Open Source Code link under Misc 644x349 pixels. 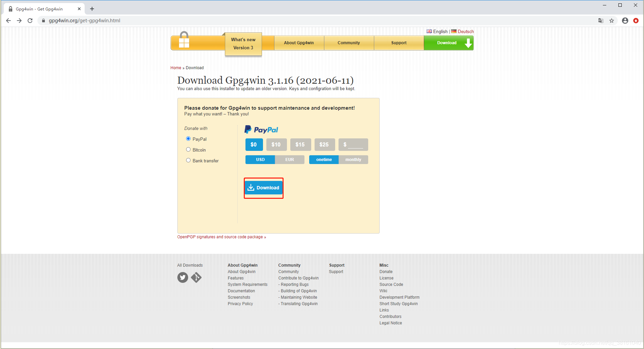click(391, 285)
